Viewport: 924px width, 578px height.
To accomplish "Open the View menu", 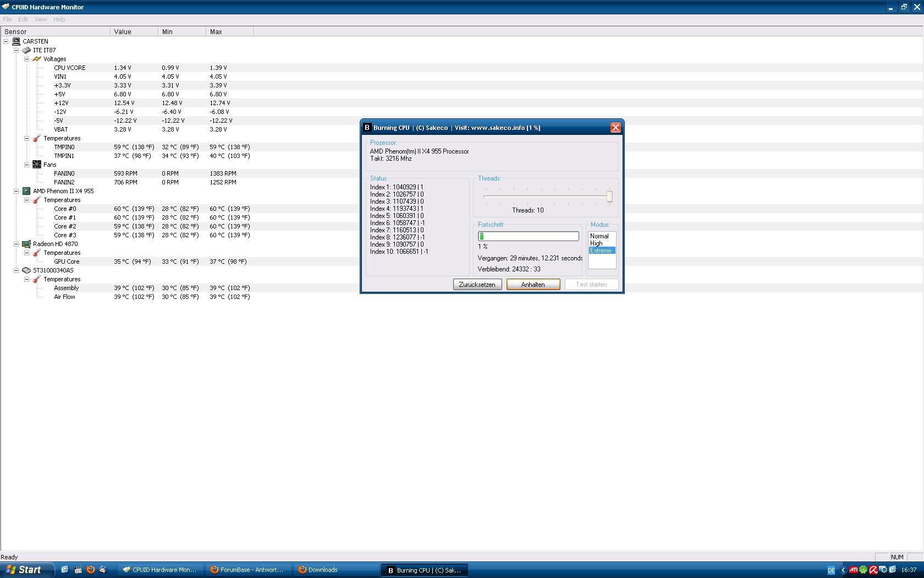I will (x=41, y=19).
